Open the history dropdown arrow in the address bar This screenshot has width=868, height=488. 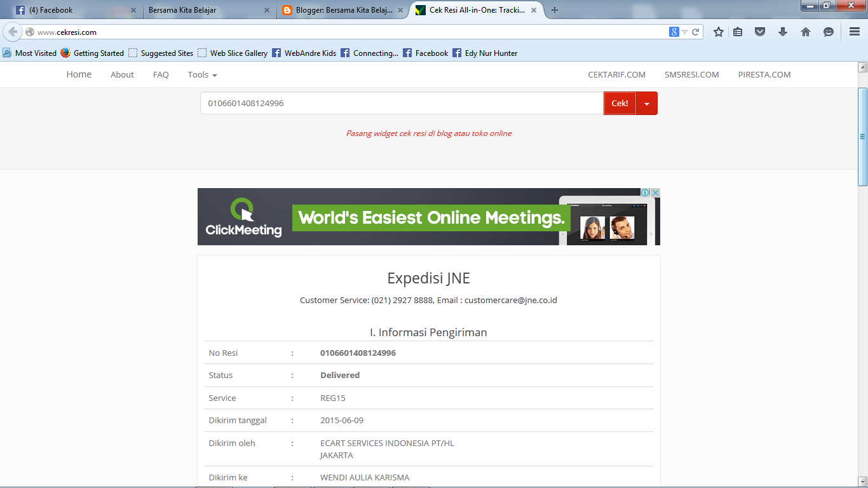tap(684, 32)
